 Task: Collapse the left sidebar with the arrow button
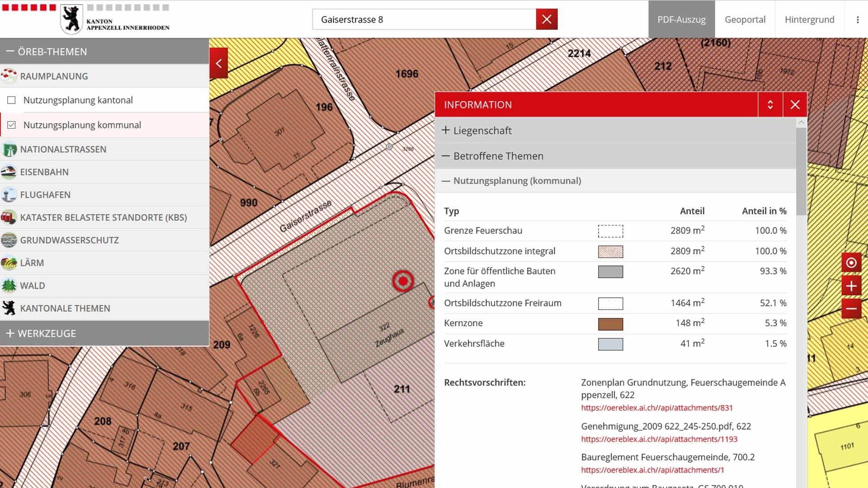(x=219, y=63)
